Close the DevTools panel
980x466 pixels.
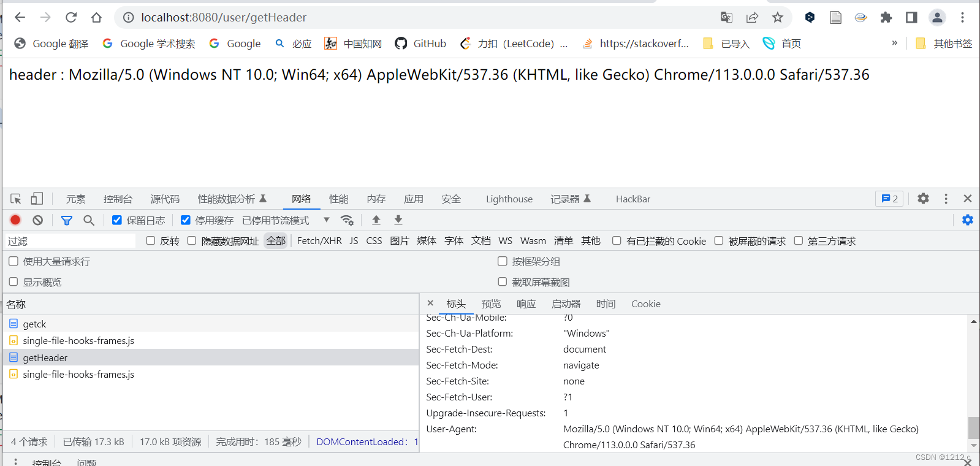tap(968, 199)
